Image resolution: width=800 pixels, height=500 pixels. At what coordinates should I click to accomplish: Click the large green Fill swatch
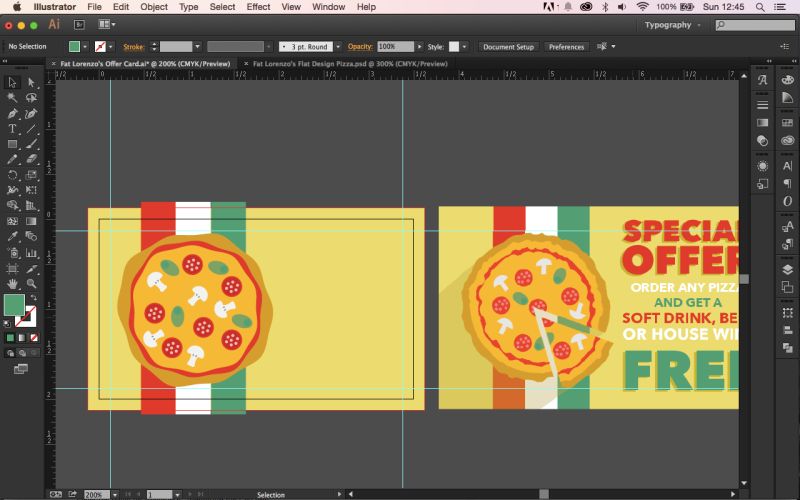coord(14,305)
